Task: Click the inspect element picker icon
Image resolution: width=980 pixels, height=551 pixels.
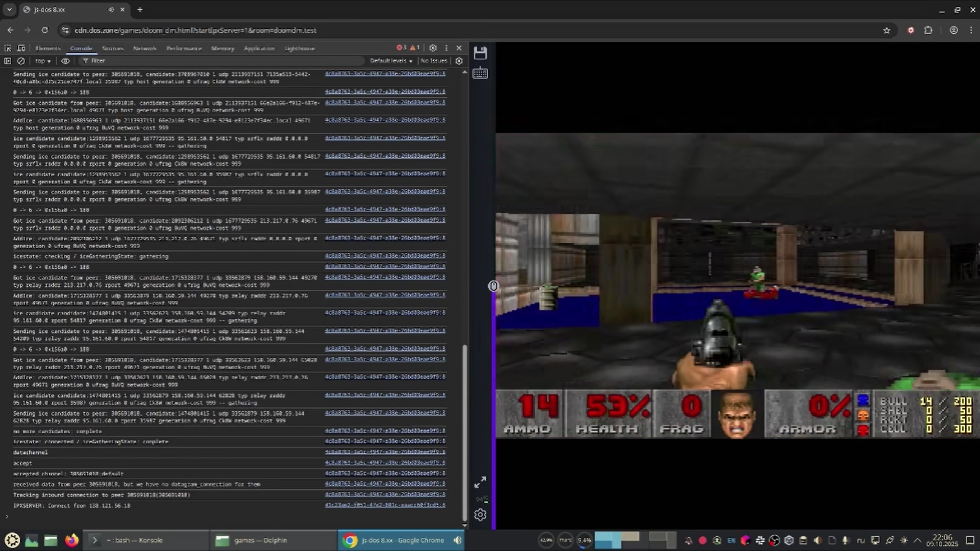Action: coord(8,48)
